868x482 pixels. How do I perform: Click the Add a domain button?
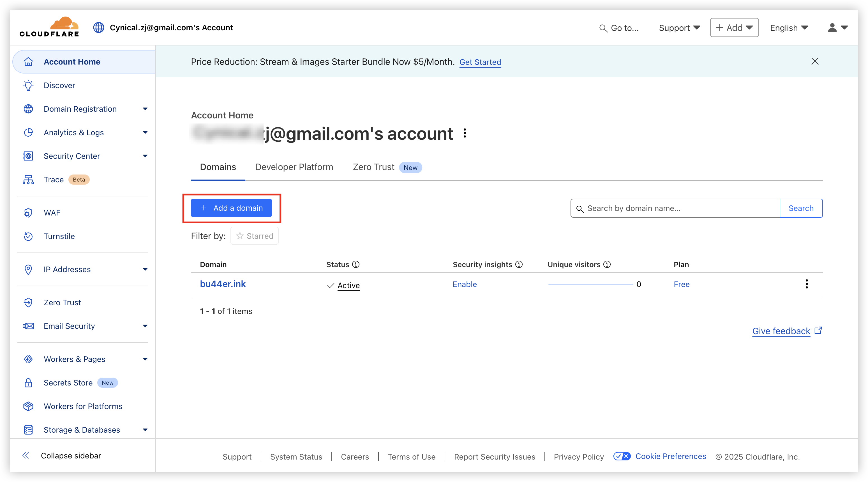pyautogui.click(x=231, y=208)
